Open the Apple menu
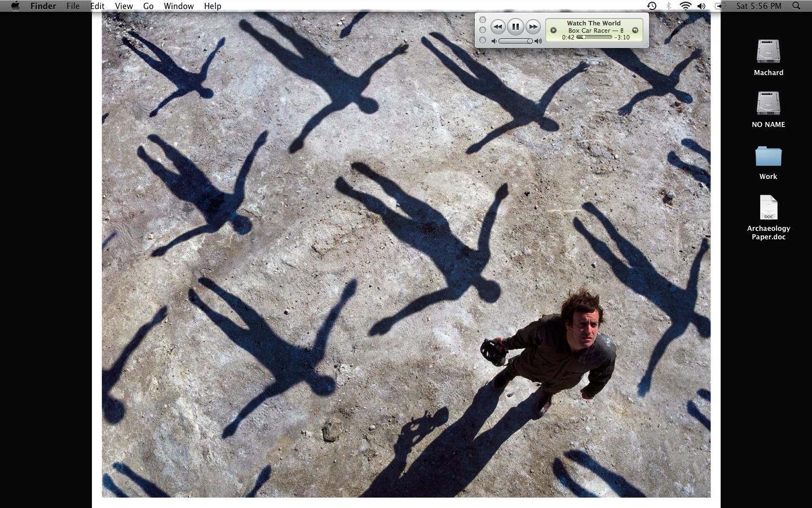 [x=15, y=6]
